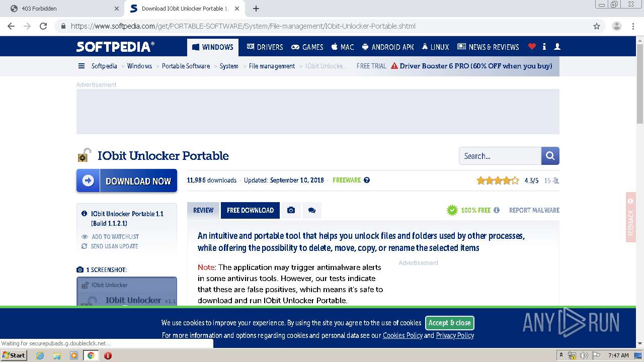Viewport: 644px width, 362px height.
Task: Select the Review tab
Action: pos(203,210)
